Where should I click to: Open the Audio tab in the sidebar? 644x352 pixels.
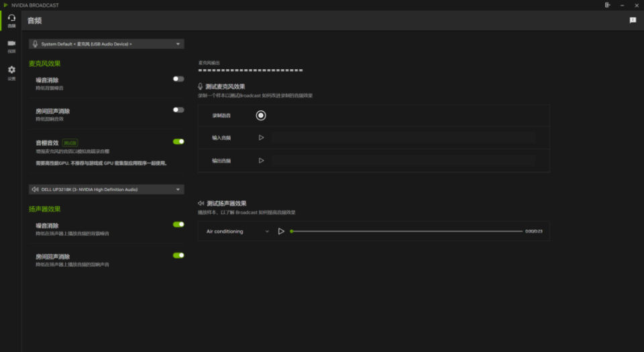(x=11, y=21)
